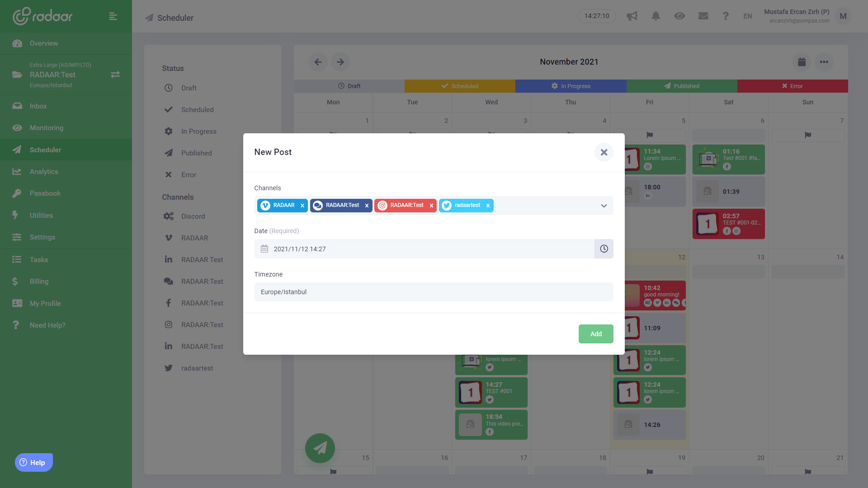This screenshot has height=488, width=868.
Task: Click the date input field
Action: 425,249
